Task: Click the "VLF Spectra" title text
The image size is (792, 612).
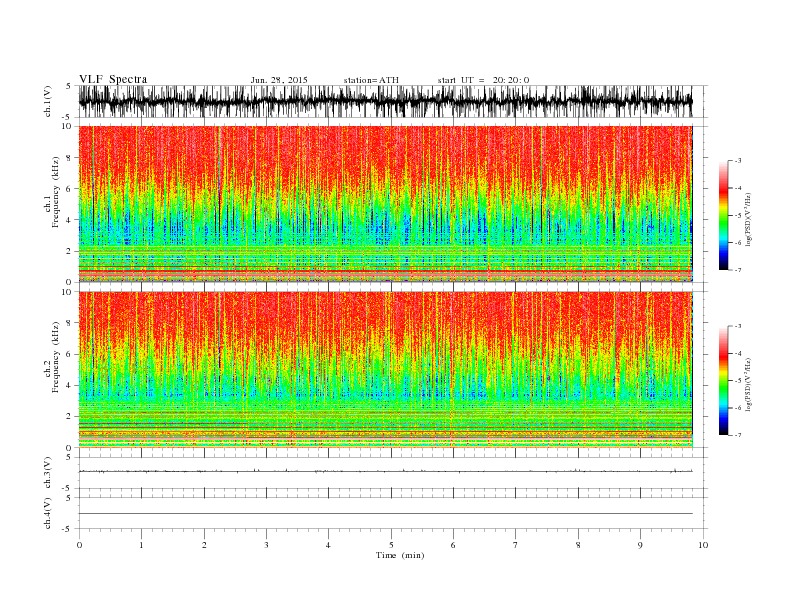Action: 113,79
